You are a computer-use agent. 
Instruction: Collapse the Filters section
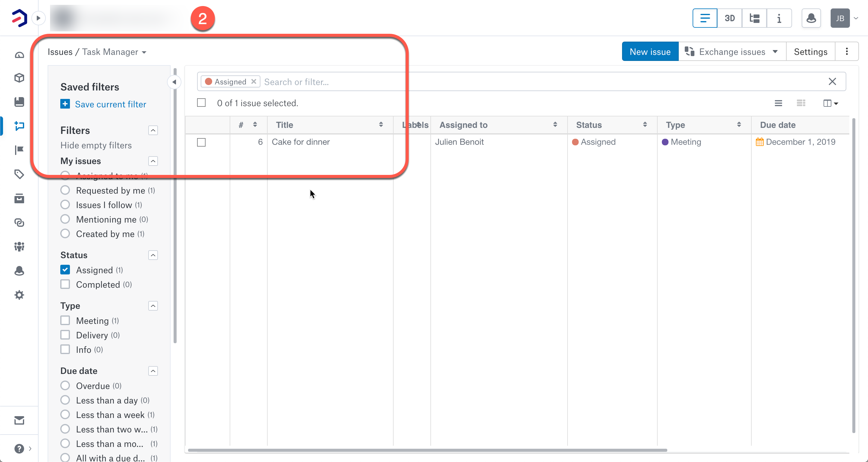153,131
